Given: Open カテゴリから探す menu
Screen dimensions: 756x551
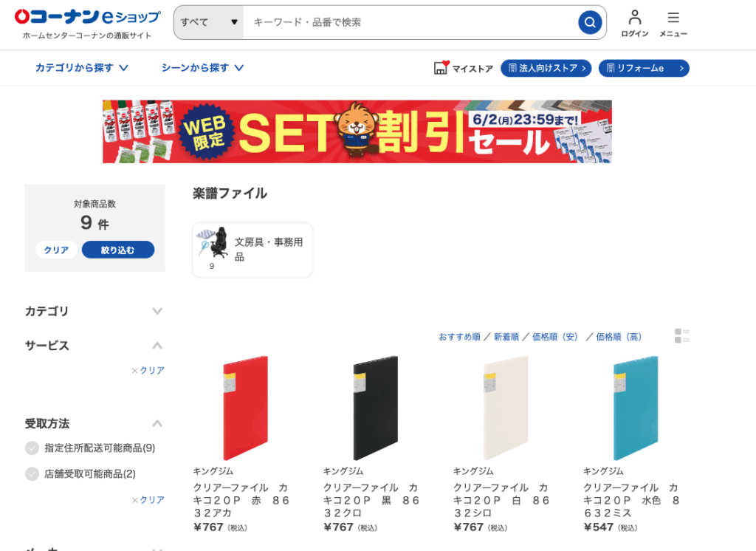Looking at the screenshot, I should pyautogui.click(x=81, y=67).
